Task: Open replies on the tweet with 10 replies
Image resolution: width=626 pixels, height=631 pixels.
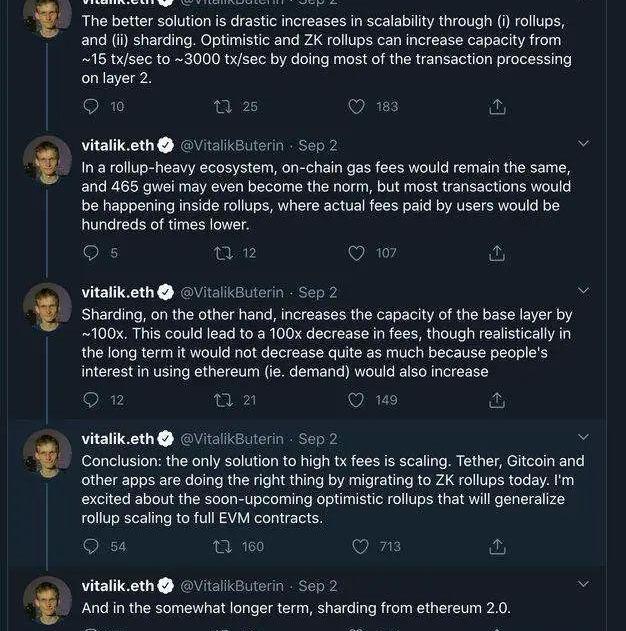Action: coord(91,107)
